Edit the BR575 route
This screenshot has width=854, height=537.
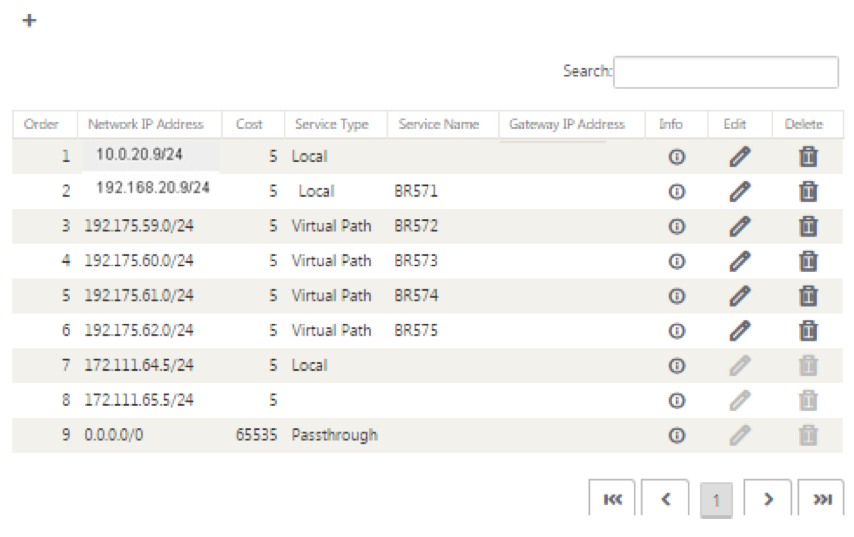[x=740, y=331]
